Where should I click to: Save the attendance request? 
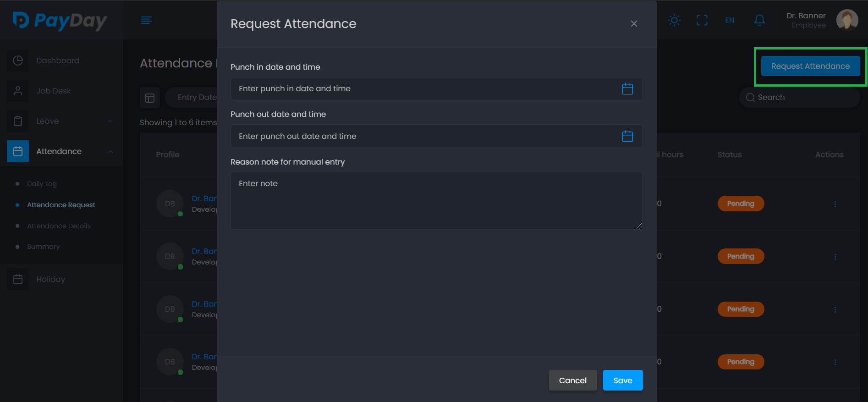click(x=622, y=380)
